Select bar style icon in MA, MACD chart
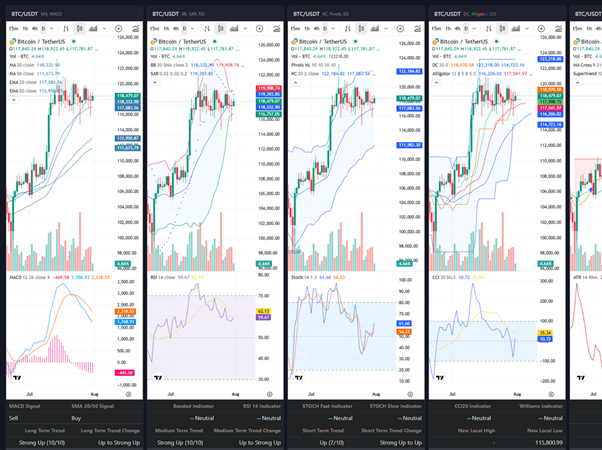The height and width of the screenshot is (450, 602). point(66,28)
